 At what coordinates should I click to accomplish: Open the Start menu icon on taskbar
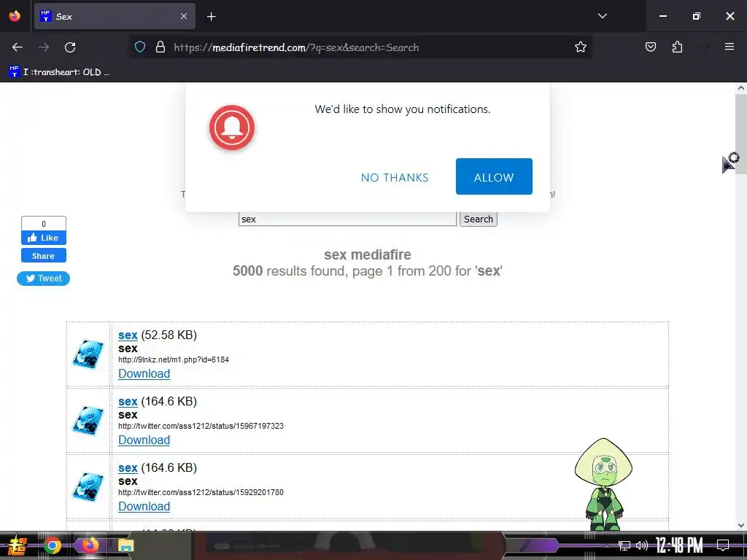(x=16, y=545)
